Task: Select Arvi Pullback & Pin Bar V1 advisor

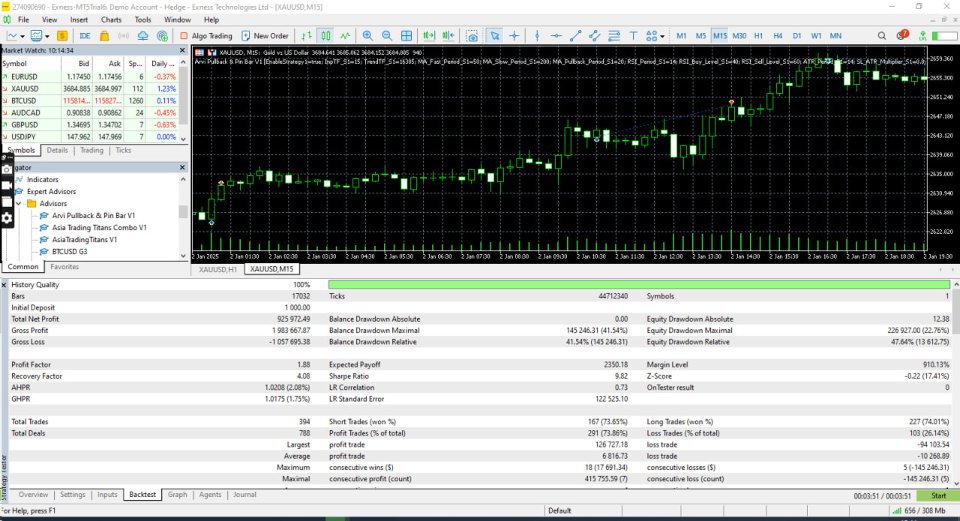Action: click(93, 216)
